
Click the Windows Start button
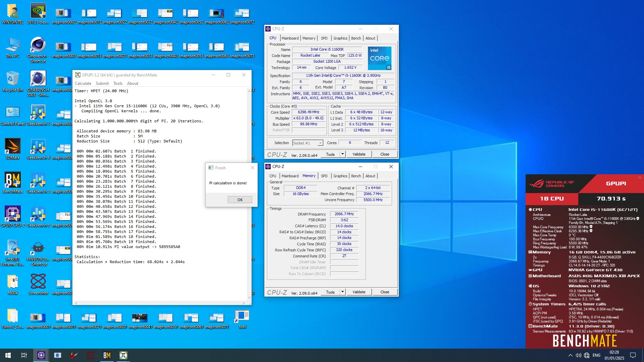tap(8, 355)
